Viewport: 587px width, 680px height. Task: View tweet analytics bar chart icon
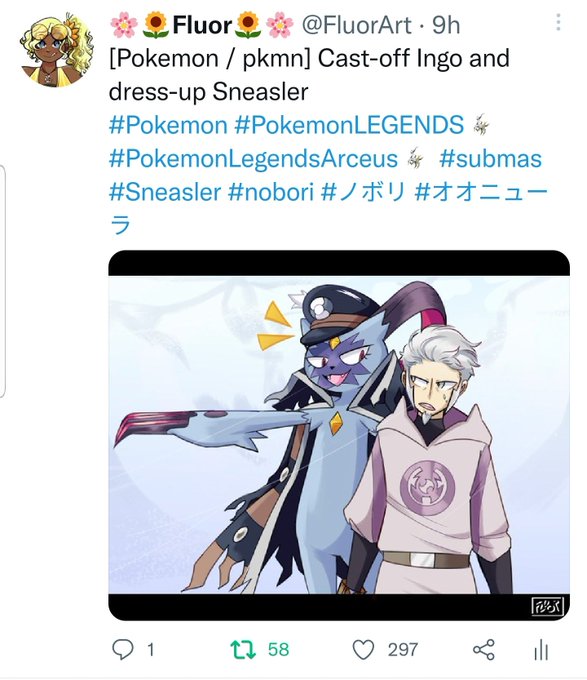coord(541,650)
